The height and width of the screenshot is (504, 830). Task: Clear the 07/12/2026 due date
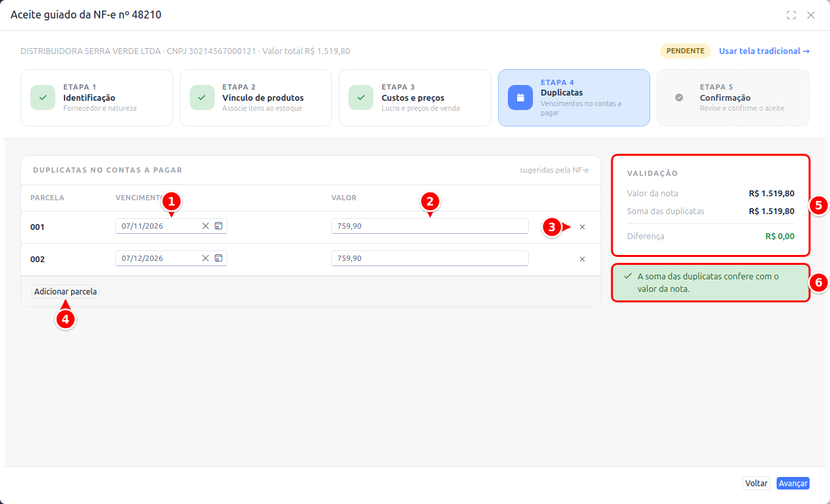point(206,258)
